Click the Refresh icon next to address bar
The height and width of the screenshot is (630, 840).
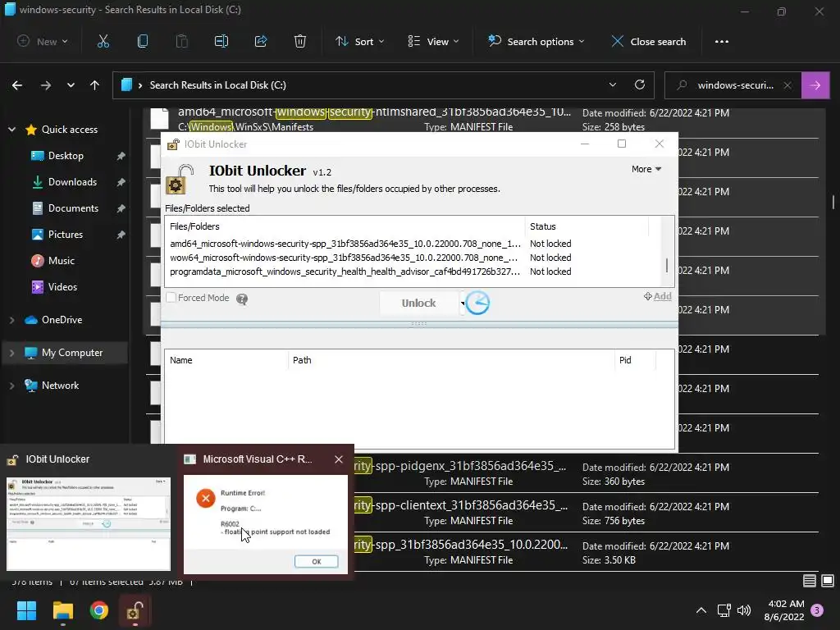[x=640, y=85]
